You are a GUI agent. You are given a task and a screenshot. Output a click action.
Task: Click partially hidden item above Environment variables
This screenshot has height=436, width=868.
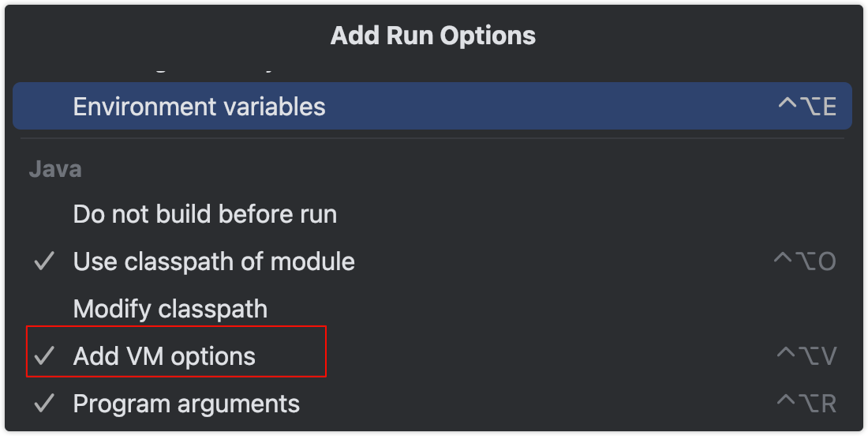pyautogui.click(x=197, y=71)
